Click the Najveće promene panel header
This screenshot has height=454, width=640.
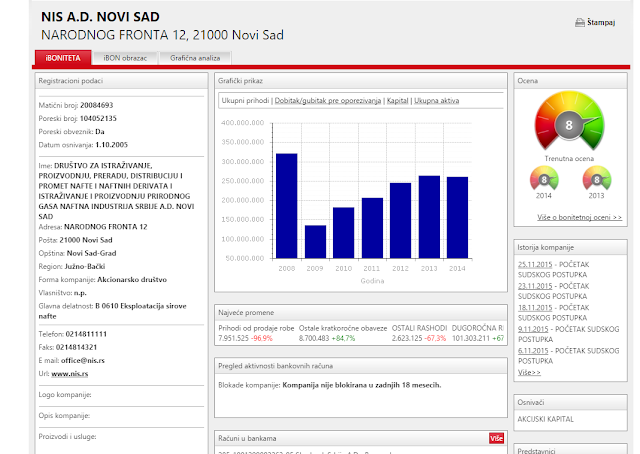[x=361, y=313]
